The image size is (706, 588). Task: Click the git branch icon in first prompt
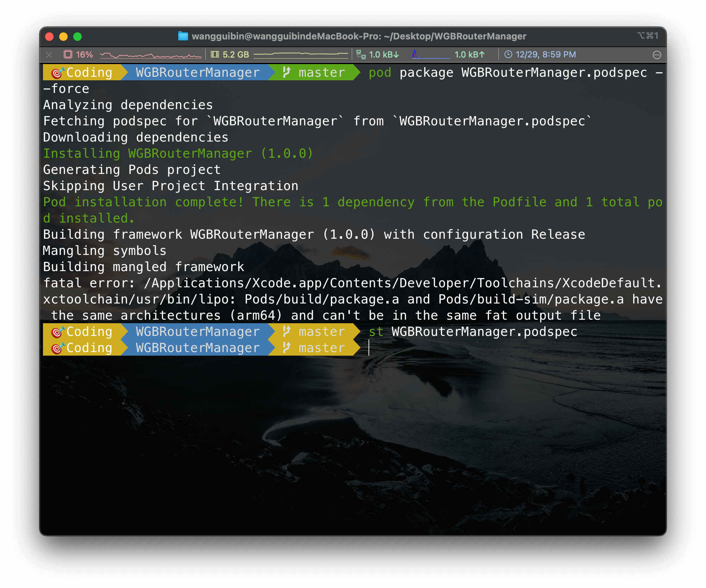[x=286, y=72]
